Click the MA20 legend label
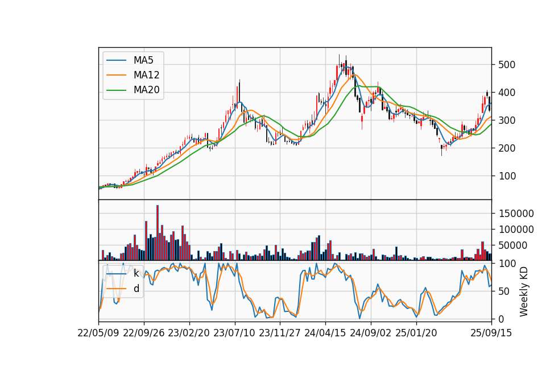 146,90
